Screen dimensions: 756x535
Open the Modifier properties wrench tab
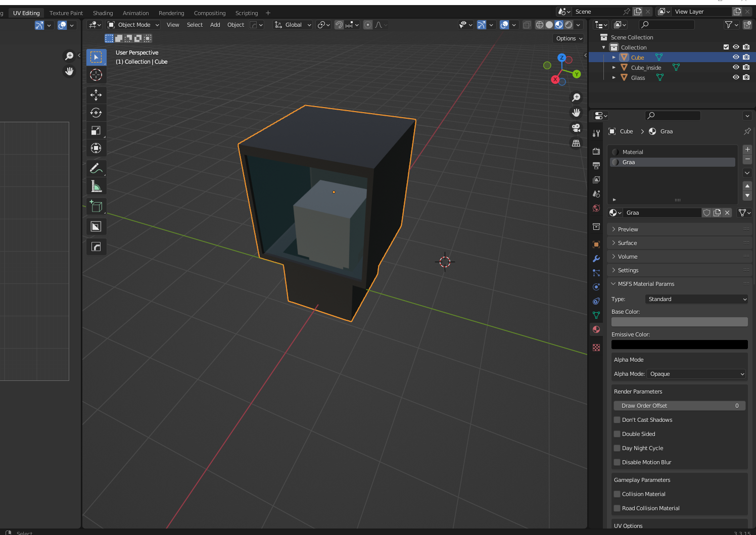[596, 259]
